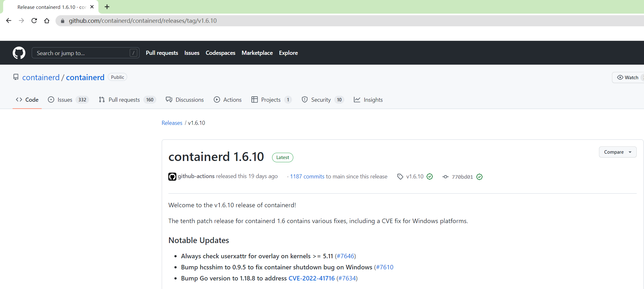Click the Releases breadcrumb link
The height and width of the screenshot is (289, 644).
click(x=172, y=123)
